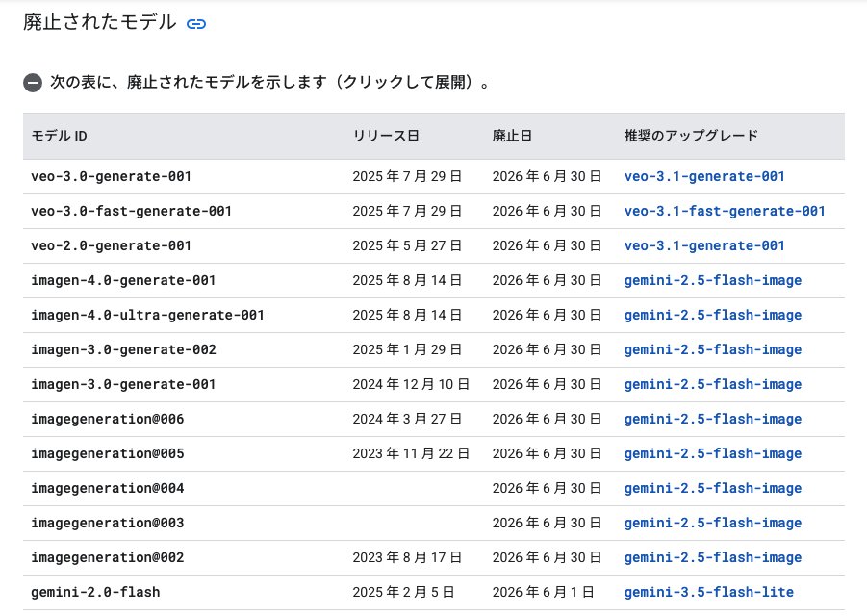Open the gemini-3.5-flash-lite upgrade link
This screenshot has width=867, height=616.
pyautogui.click(x=709, y=592)
